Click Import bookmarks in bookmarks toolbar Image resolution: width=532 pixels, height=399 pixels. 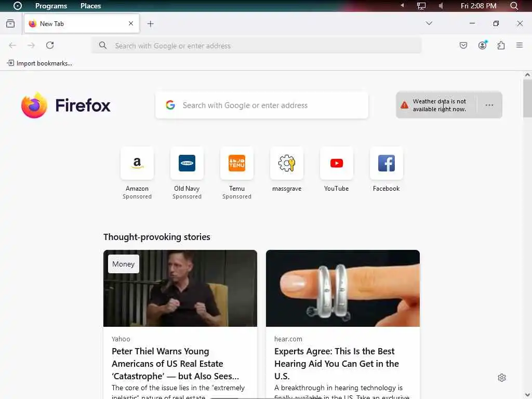[x=39, y=63]
